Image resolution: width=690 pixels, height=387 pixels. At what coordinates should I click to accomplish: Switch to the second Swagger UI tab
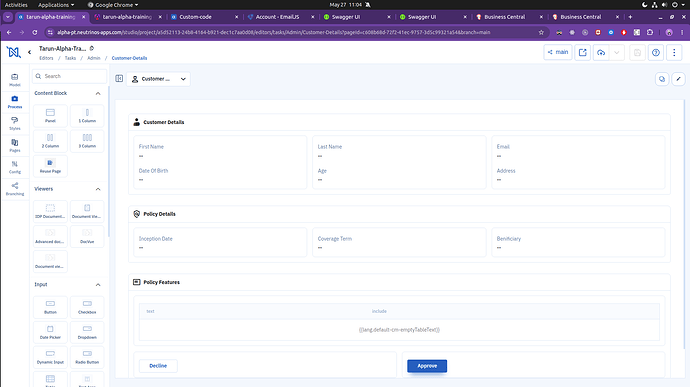[x=433, y=17]
